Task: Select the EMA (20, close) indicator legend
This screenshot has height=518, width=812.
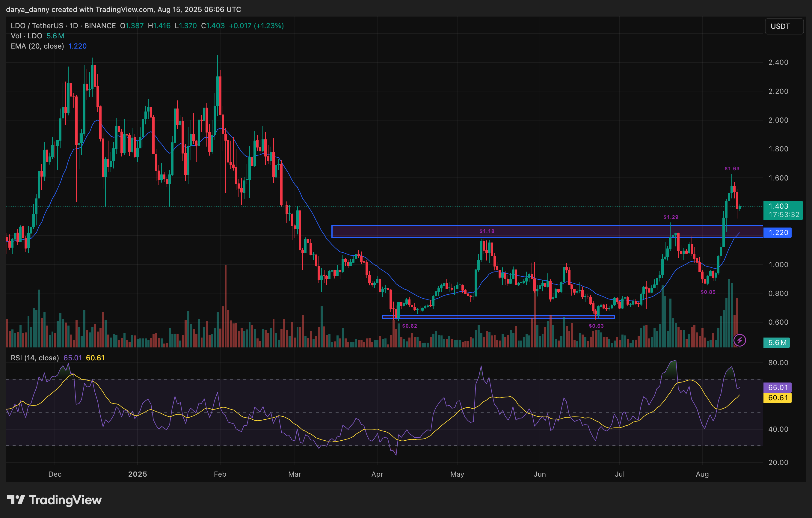Action: point(37,46)
